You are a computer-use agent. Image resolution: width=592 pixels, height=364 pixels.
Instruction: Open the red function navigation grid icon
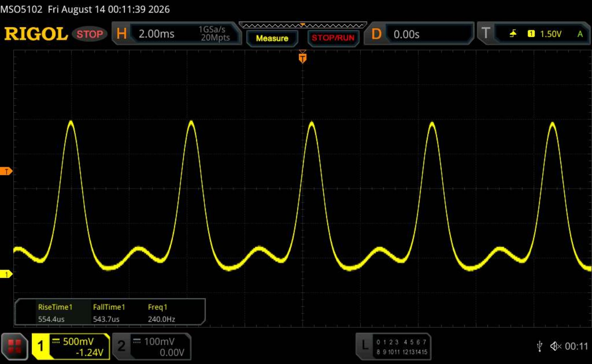pyautogui.click(x=14, y=346)
